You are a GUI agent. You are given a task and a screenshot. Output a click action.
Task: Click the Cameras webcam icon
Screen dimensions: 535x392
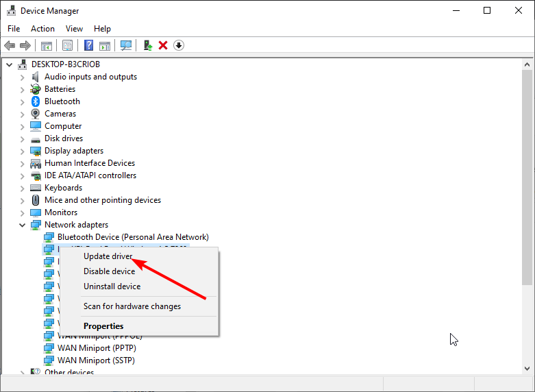[36, 114]
